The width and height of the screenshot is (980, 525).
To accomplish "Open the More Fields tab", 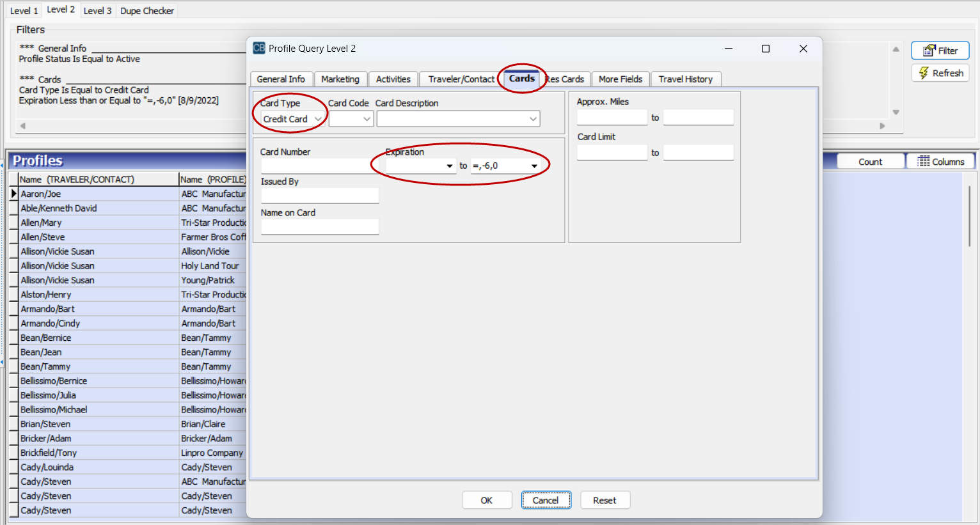I will (x=620, y=79).
